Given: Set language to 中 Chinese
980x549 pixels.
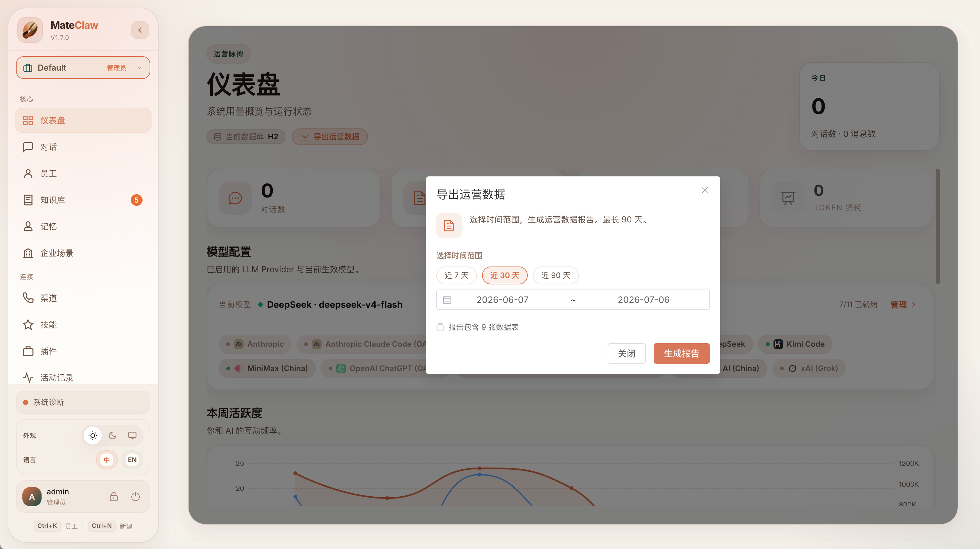Looking at the screenshot, I should click(x=107, y=460).
